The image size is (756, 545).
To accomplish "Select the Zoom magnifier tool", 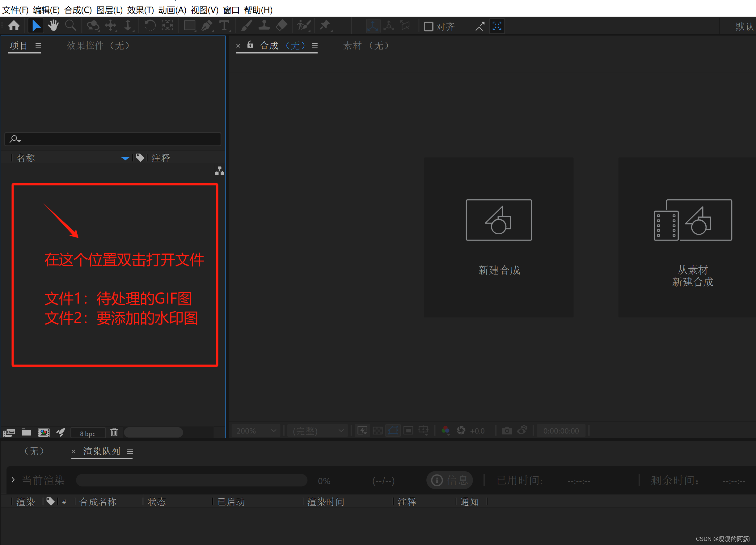I will pyautogui.click(x=70, y=26).
